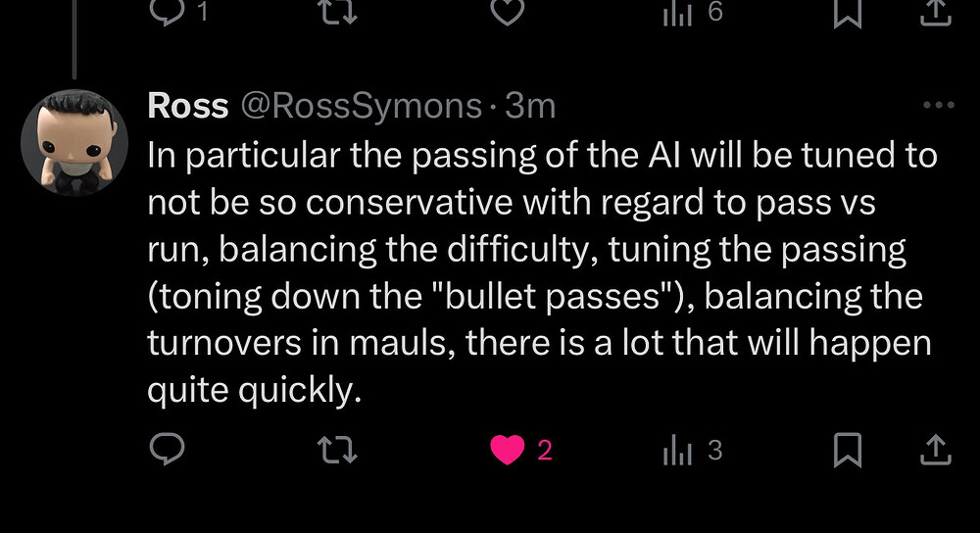The width and height of the screenshot is (980, 533).
Task: Share the upper tweet
Action: (x=936, y=13)
